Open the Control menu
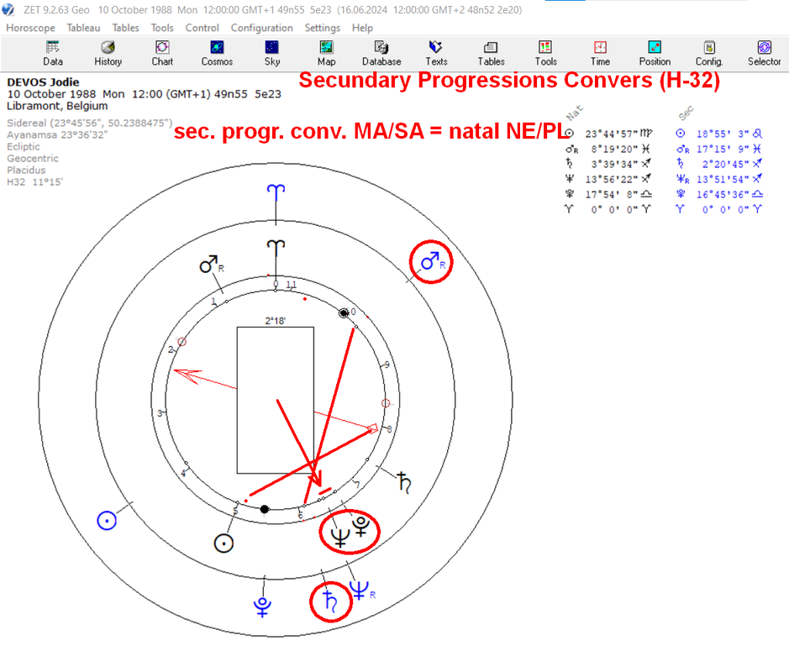Viewport: 789px width, 672px height. (202, 28)
